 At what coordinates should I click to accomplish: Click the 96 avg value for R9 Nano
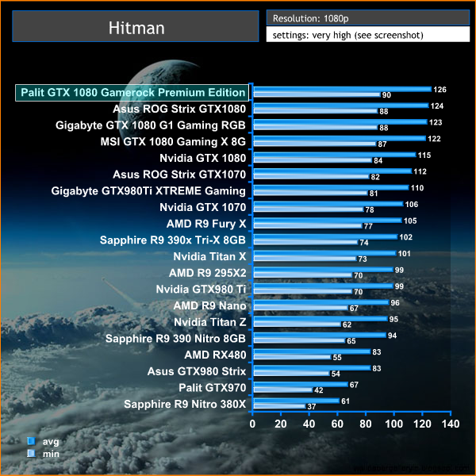click(x=395, y=303)
